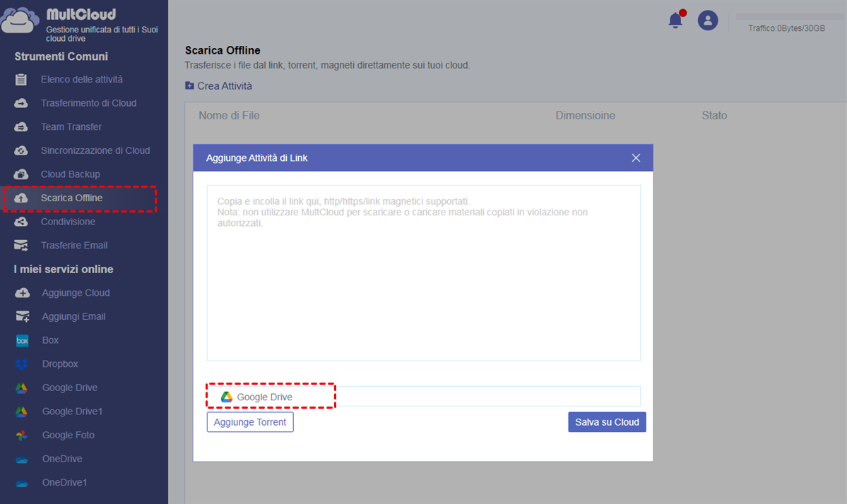Click the Google Drive icon in dialog
The image size is (847, 504).
tap(226, 397)
